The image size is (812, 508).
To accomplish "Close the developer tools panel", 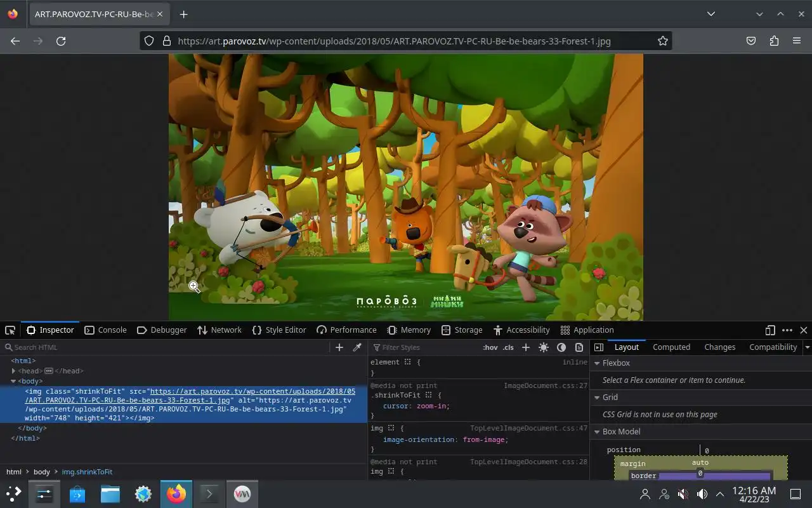I will click(804, 330).
